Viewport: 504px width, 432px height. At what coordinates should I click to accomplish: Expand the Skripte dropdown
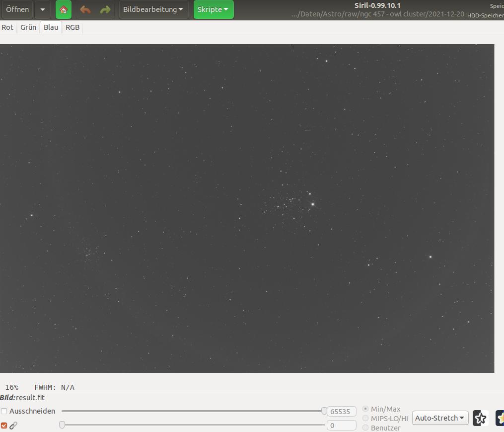214,9
